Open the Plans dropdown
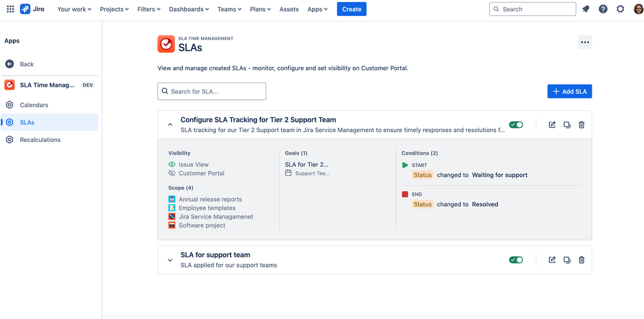Viewport: 644px width, 319px height. [260, 9]
